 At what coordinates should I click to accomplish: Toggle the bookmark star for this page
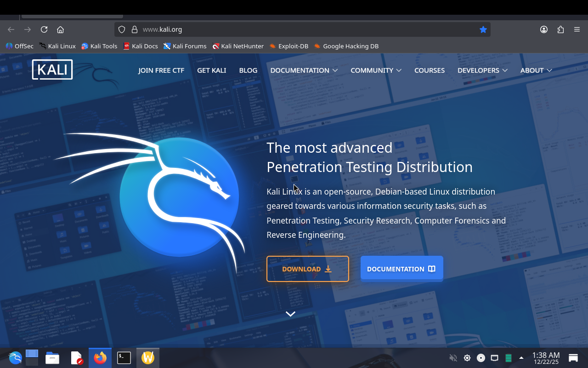[483, 29]
